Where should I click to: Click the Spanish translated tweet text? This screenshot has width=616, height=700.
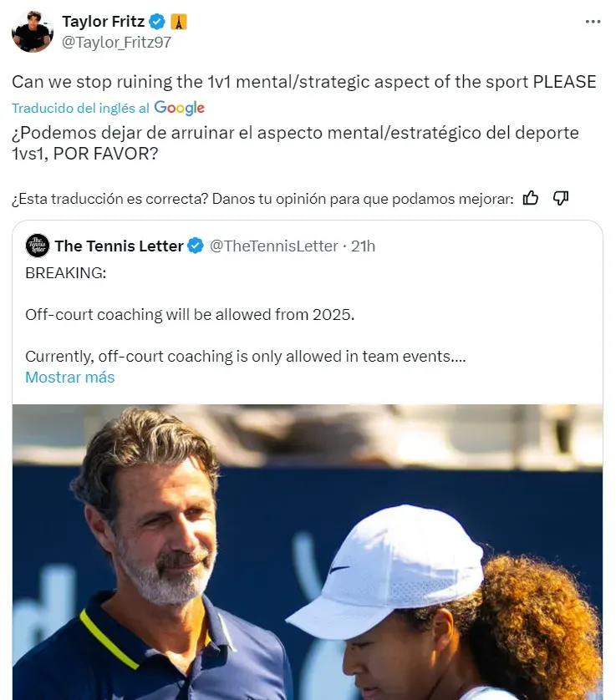pos(295,143)
